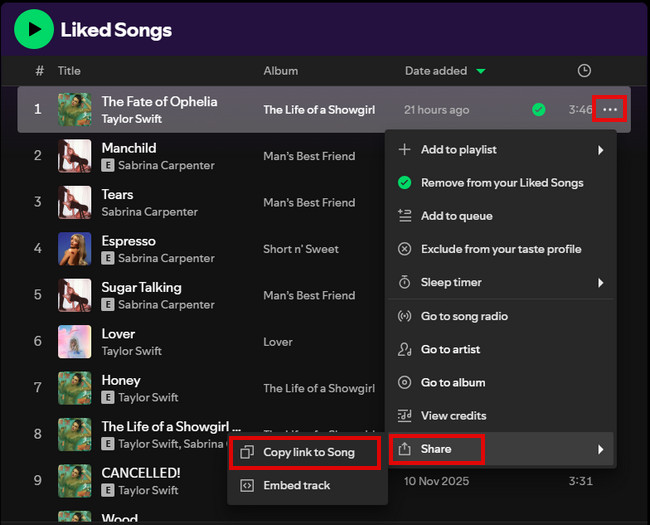650x525 pixels.
Task: Click the Espresso album cover thumbnail
Action: coord(75,249)
